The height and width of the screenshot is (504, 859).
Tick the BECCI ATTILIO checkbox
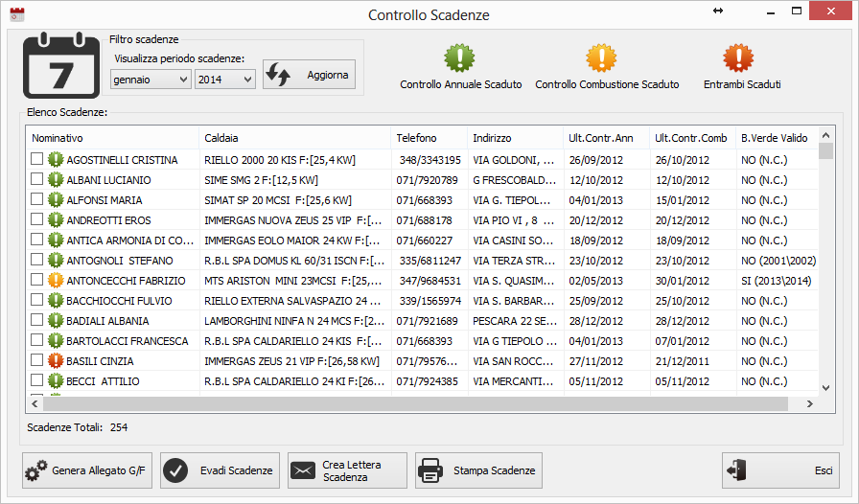click(x=36, y=380)
